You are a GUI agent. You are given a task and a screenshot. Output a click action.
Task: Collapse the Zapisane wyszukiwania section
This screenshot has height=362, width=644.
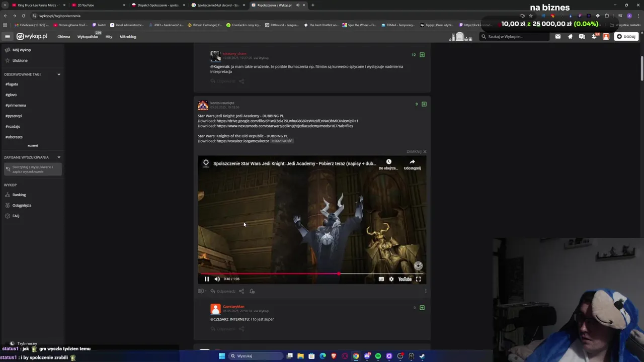[58, 157]
